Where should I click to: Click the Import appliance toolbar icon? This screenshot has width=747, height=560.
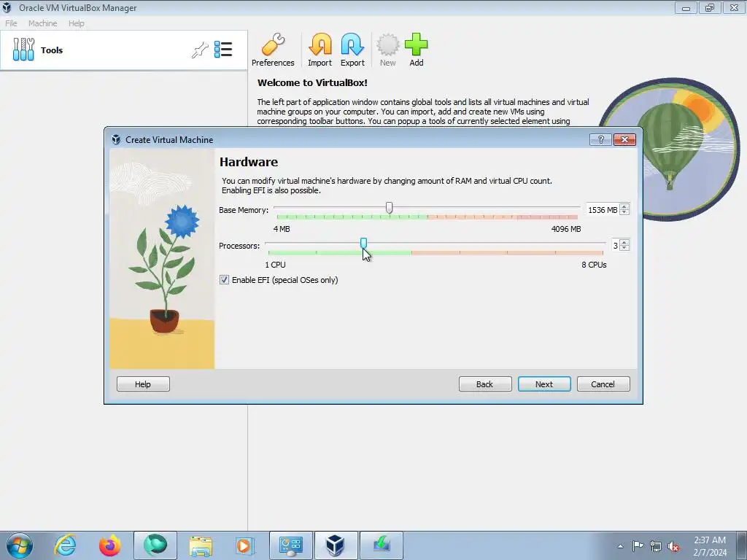(x=320, y=50)
